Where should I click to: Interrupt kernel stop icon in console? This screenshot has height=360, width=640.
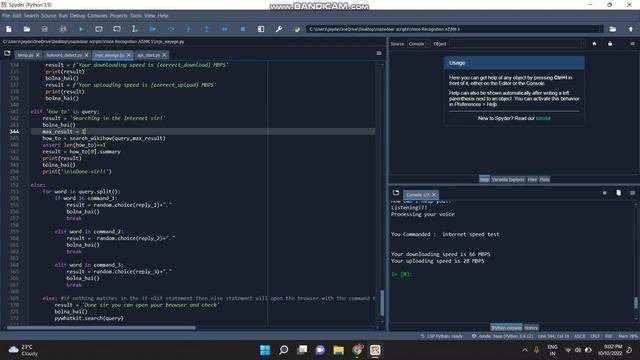coord(604,193)
